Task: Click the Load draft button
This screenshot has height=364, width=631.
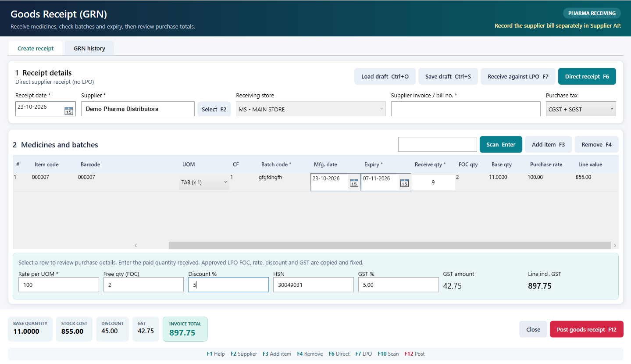Action: tap(385, 76)
